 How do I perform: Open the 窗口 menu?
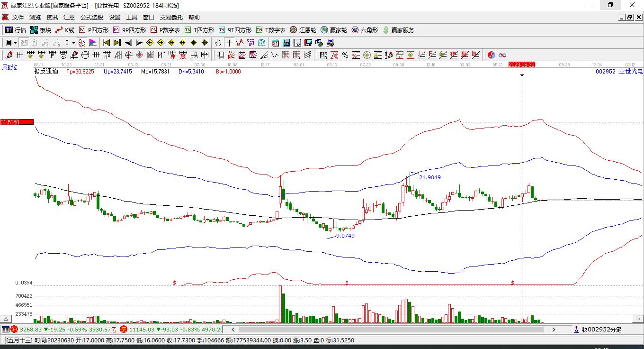pos(149,18)
